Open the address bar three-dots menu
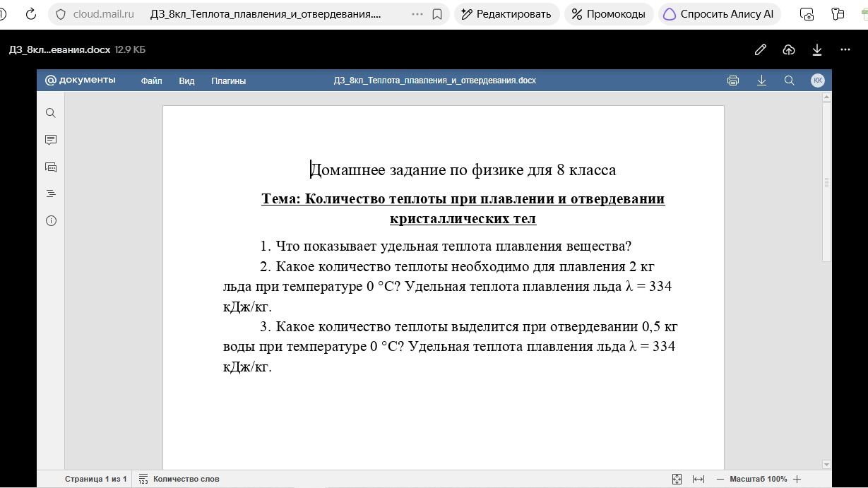 (417, 14)
